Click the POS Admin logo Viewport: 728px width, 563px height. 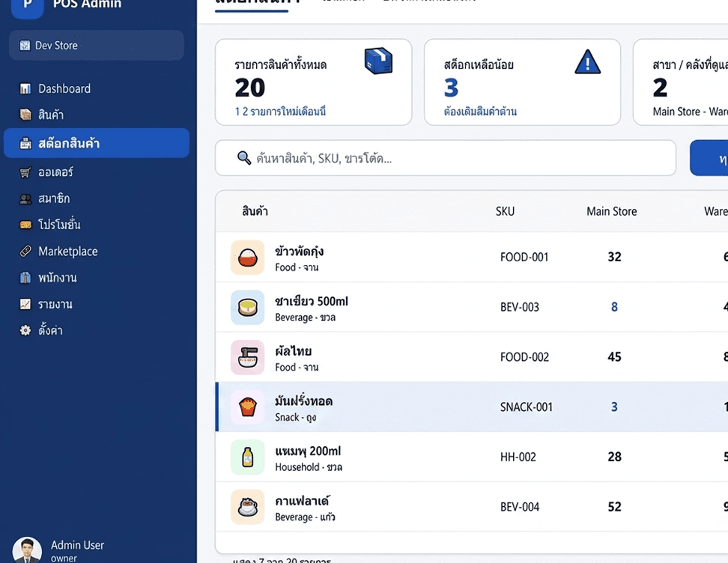(x=28, y=5)
